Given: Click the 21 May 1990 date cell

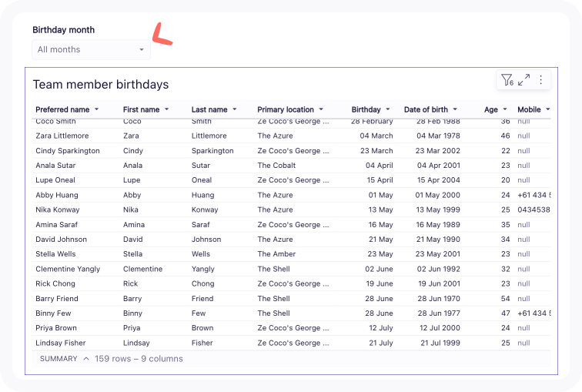Looking at the screenshot, I should click(438, 240).
